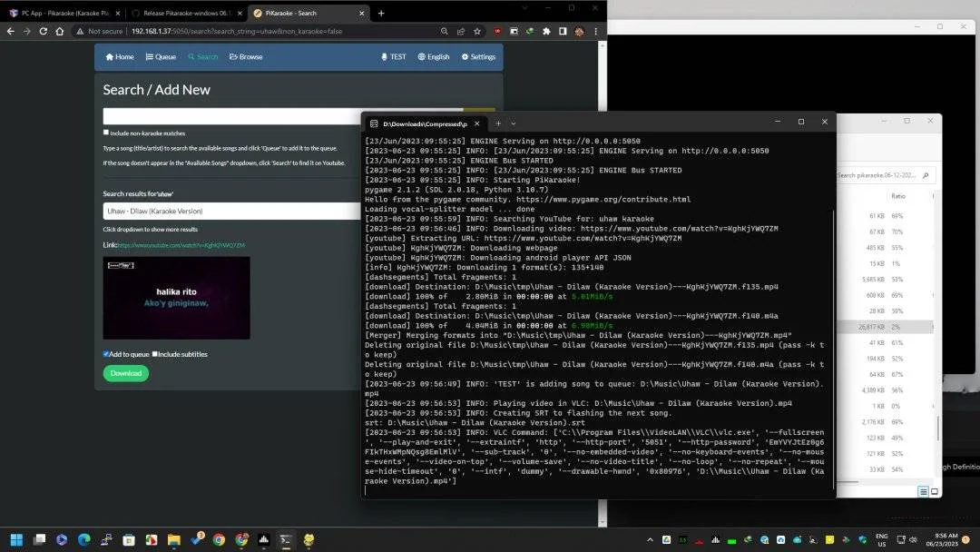Open the Chrome profile avatar
Image resolution: width=980 pixels, height=552 pixels.
[579, 31]
